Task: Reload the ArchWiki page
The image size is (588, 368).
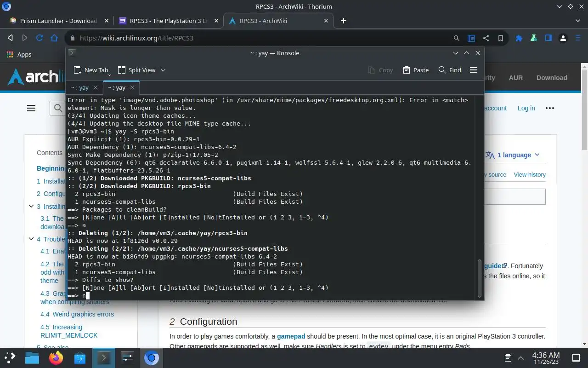Action: pos(40,38)
